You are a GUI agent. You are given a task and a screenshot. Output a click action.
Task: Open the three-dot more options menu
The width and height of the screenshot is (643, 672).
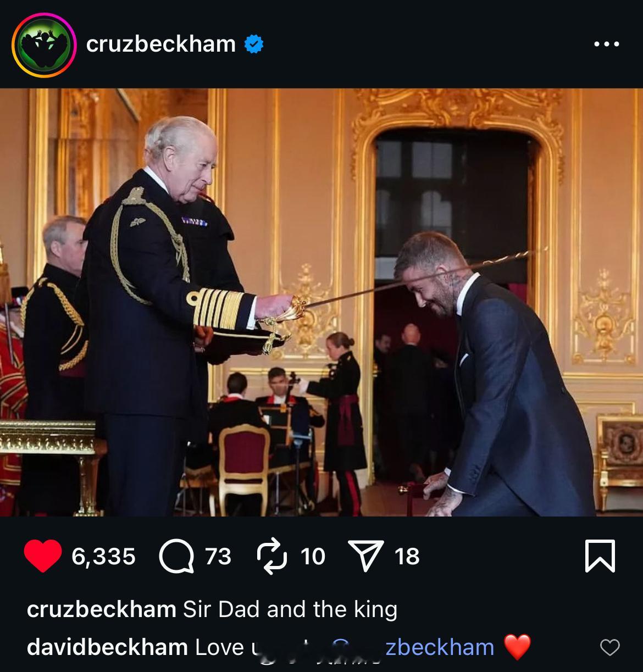pos(607,44)
